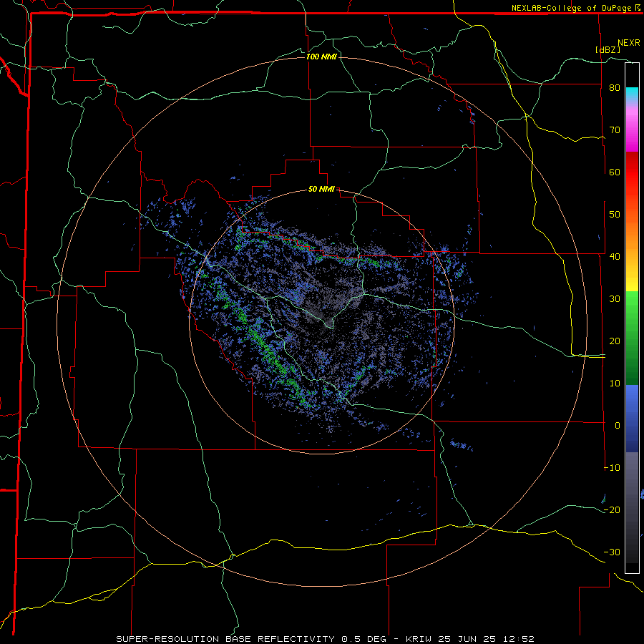
Task: Click the 60 value on dBZ scale
Action: [615, 172]
